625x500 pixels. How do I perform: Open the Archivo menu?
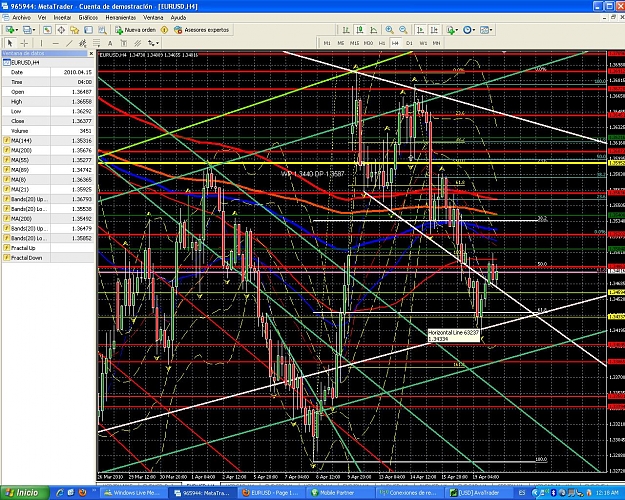coord(21,18)
